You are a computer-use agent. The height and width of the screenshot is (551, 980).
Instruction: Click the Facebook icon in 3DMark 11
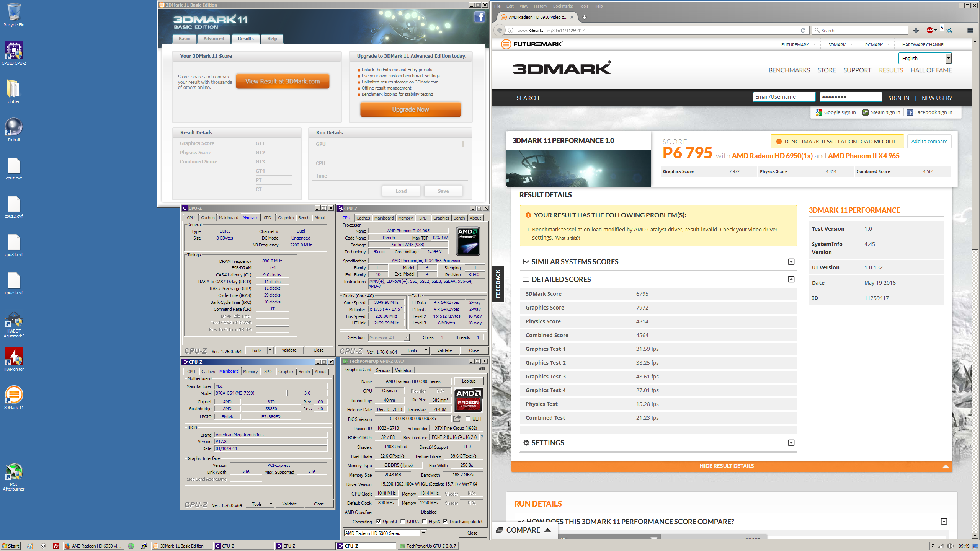pyautogui.click(x=479, y=17)
